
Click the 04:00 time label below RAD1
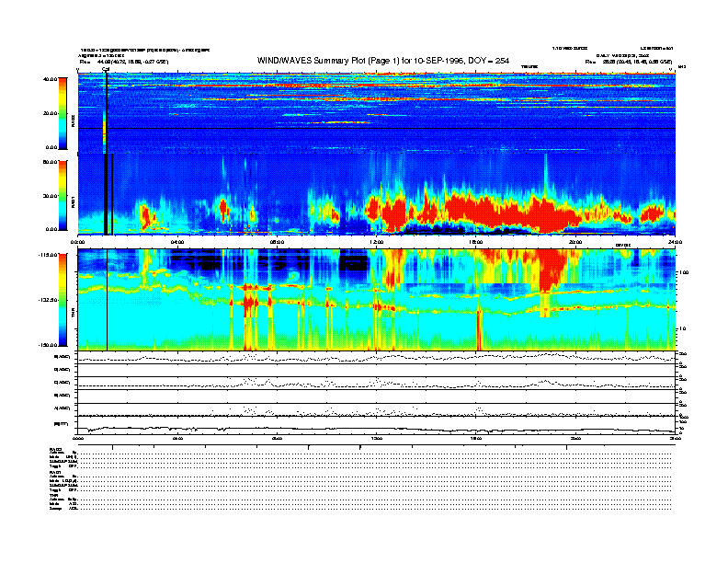(177, 242)
